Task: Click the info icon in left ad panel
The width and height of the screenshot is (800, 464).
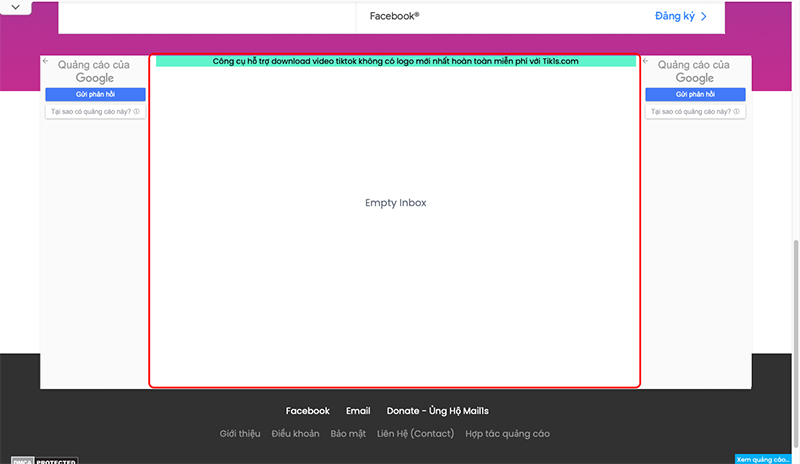Action: [137, 111]
